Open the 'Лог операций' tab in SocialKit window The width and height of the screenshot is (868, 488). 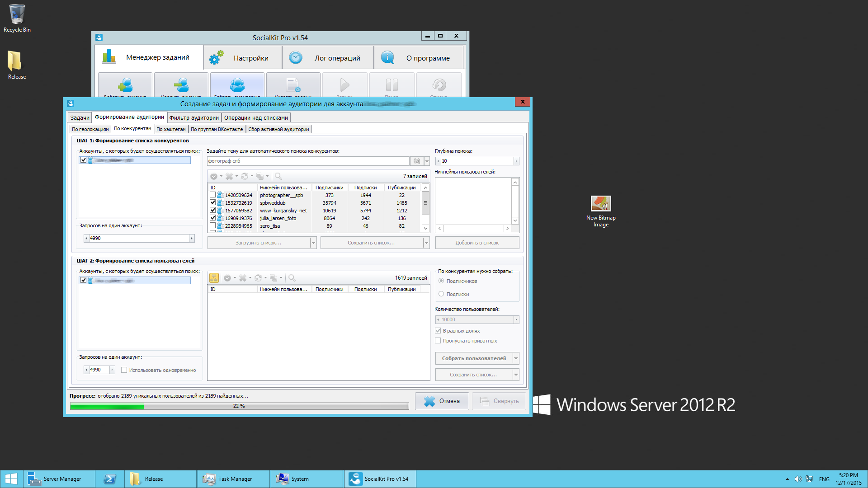coord(328,58)
